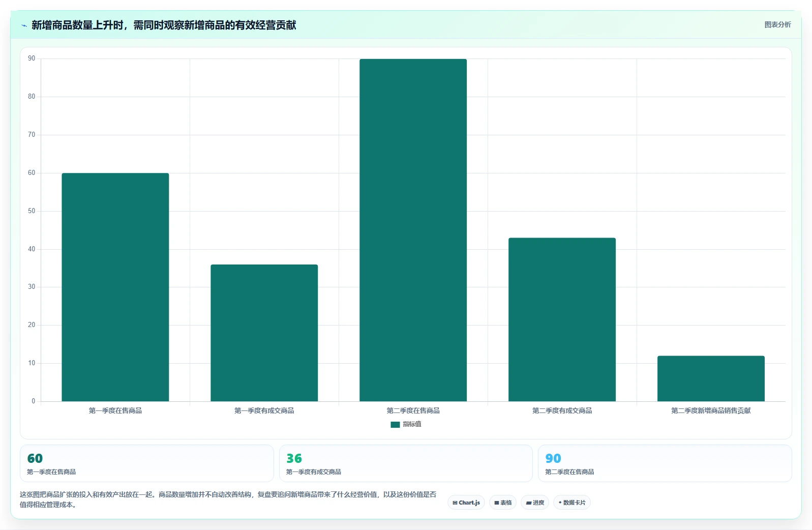Click the 第二季度新增商品销售贡献 x-axis label
The image size is (812, 530).
click(x=711, y=410)
